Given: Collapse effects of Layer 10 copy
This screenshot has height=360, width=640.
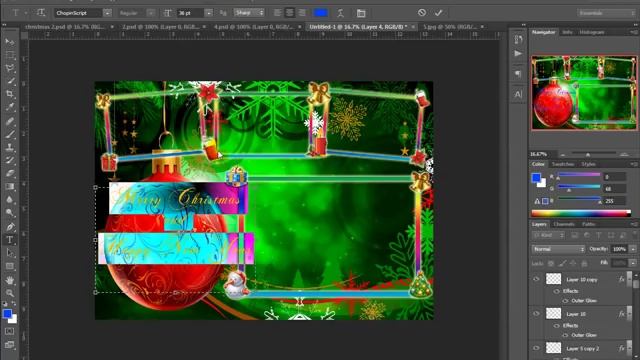Looking at the screenshot, I should (x=629, y=279).
